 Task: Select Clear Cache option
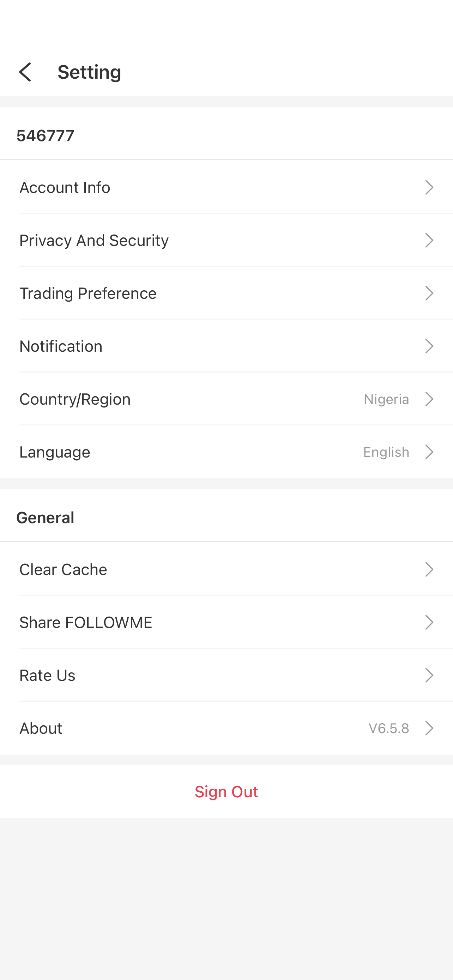pyautogui.click(x=226, y=569)
